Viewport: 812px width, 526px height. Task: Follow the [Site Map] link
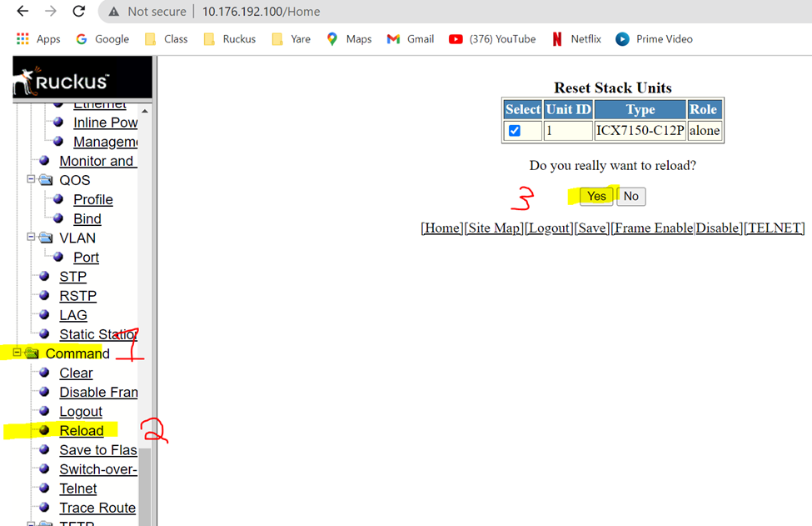[494, 228]
